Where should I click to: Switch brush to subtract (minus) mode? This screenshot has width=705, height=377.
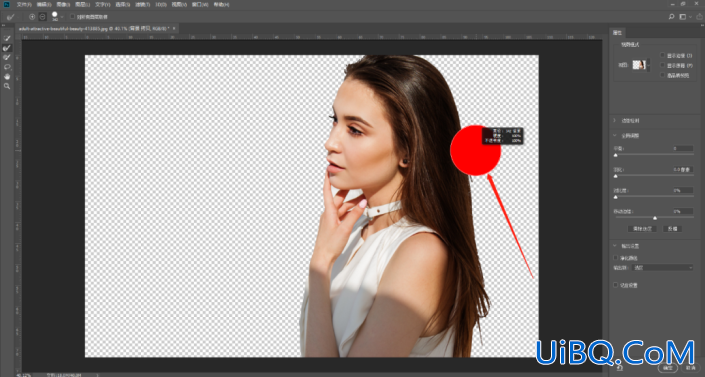coord(42,17)
